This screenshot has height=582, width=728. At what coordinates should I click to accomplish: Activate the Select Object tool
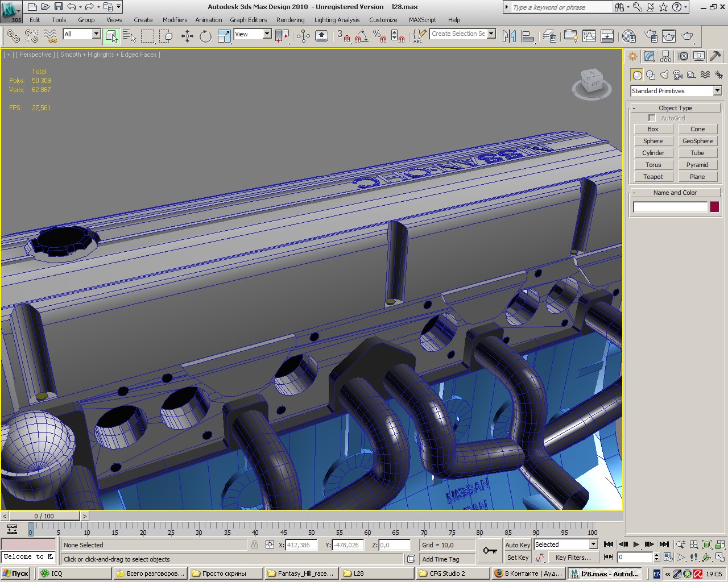pyautogui.click(x=111, y=36)
